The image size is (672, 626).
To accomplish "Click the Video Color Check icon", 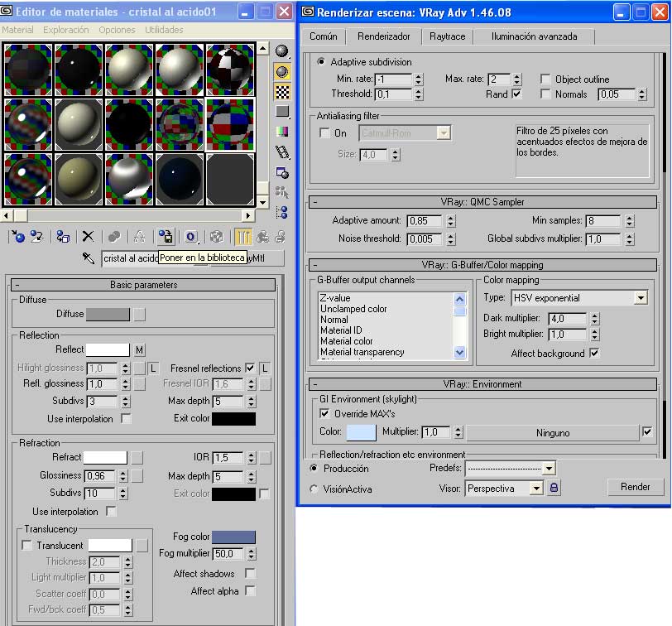I will (282, 132).
